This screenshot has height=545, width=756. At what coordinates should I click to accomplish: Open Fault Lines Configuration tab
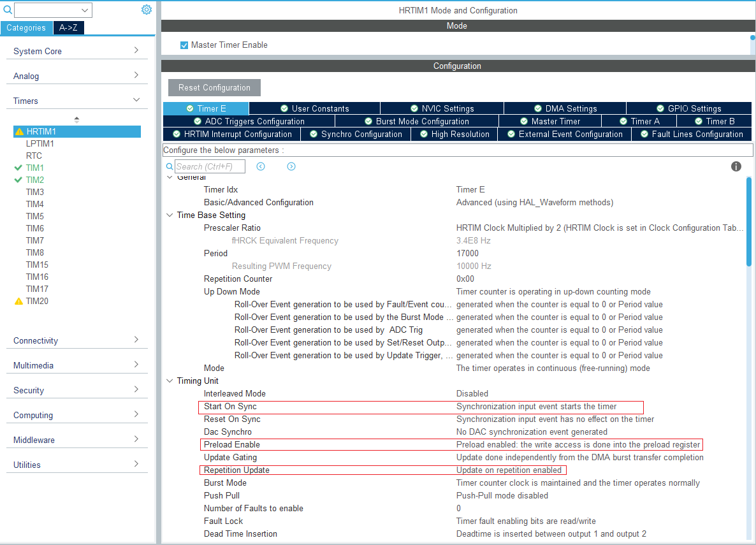click(692, 134)
